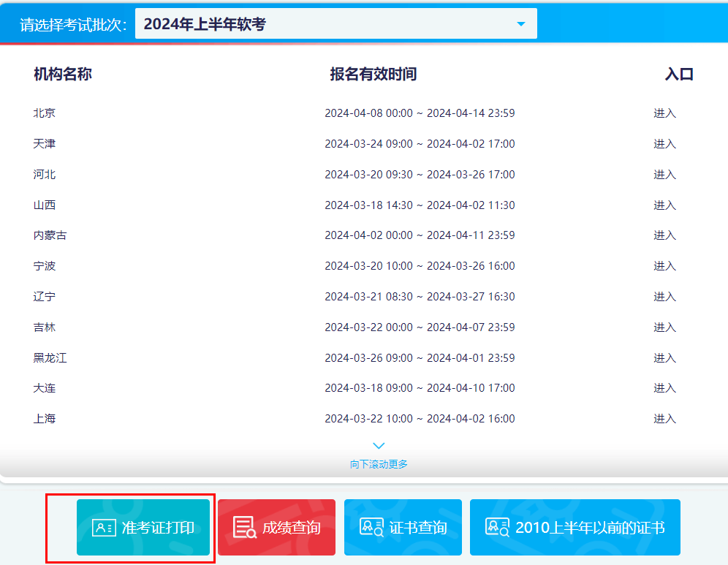This screenshot has width=728, height=565.
Task: Click the 证书查询 certificate icon
Action: (x=371, y=528)
